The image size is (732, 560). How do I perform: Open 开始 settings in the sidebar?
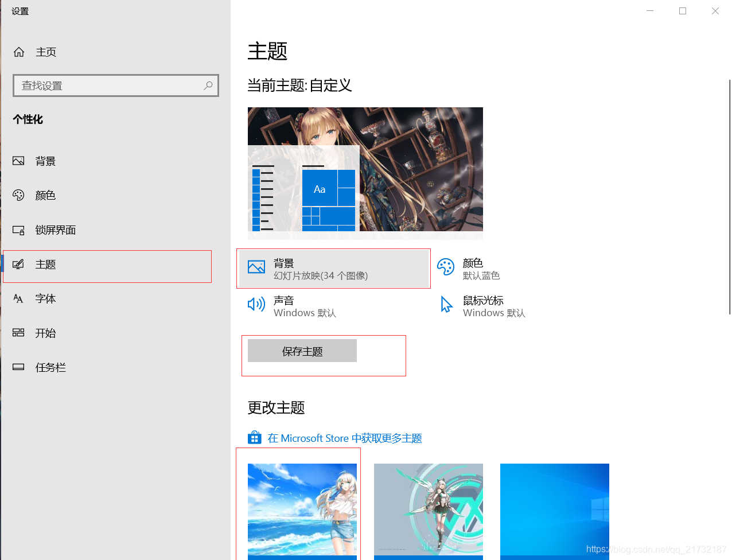tap(115, 333)
